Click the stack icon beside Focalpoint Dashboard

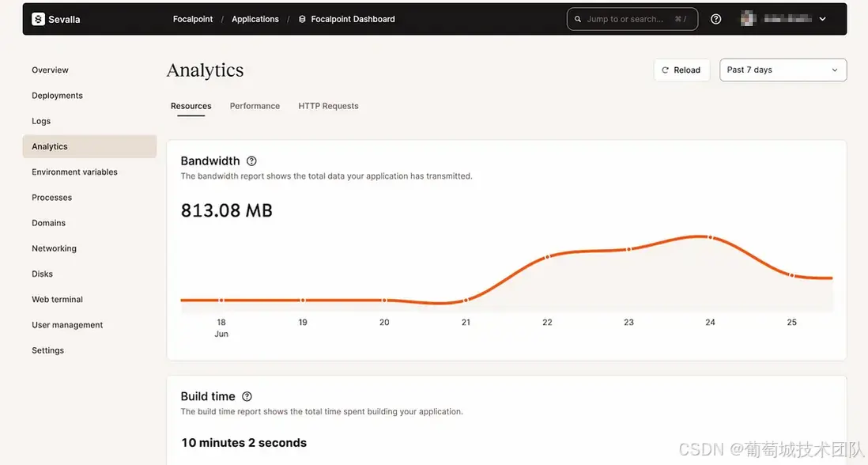303,19
